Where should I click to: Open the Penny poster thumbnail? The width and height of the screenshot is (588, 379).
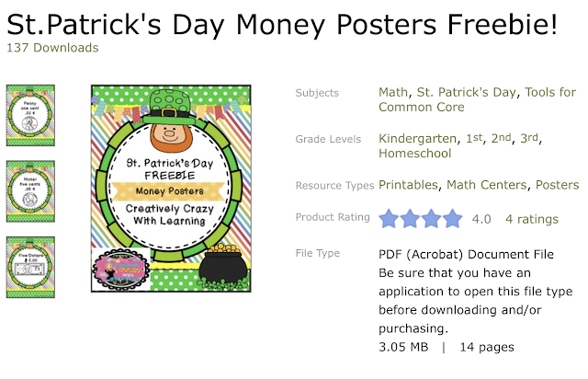30,115
